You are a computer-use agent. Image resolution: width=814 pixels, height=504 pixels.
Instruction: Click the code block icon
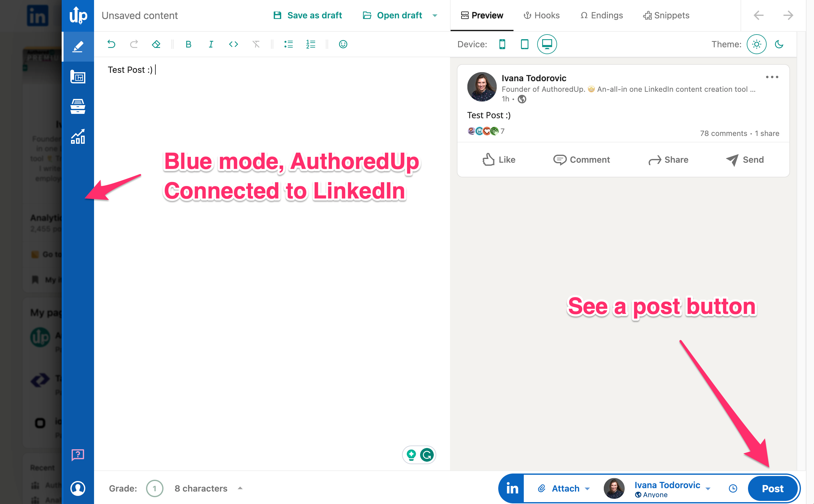pyautogui.click(x=233, y=44)
